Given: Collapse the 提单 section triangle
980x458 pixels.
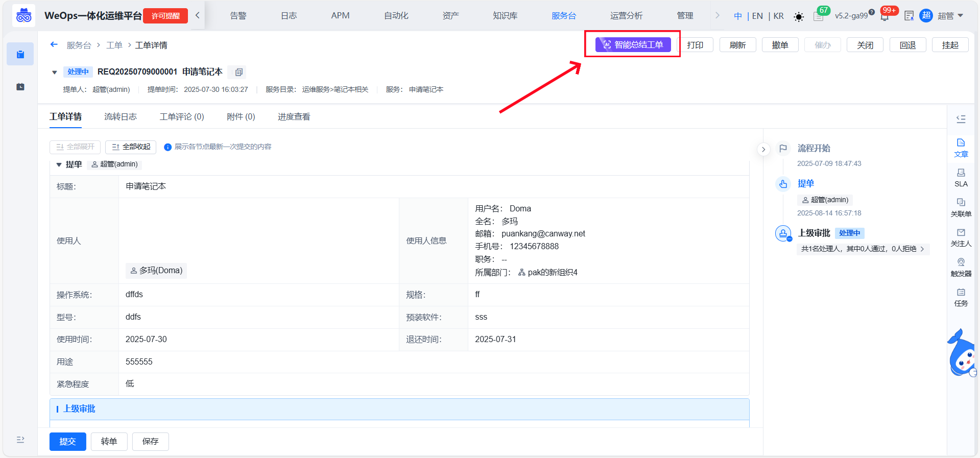Looking at the screenshot, I should coord(59,164).
